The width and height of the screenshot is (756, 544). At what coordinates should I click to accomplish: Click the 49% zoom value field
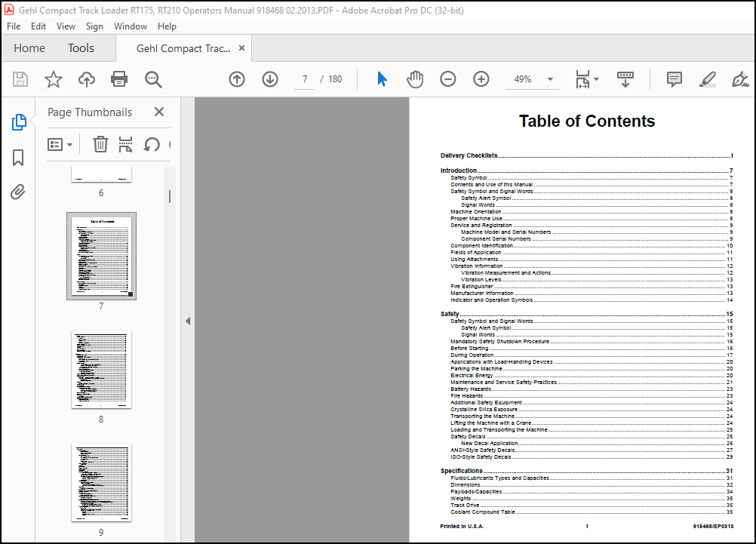[x=523, y=79]
